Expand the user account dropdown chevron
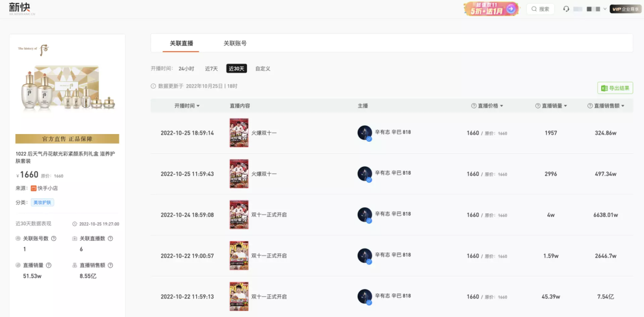644x317 pixels. [x=605, y=8]
